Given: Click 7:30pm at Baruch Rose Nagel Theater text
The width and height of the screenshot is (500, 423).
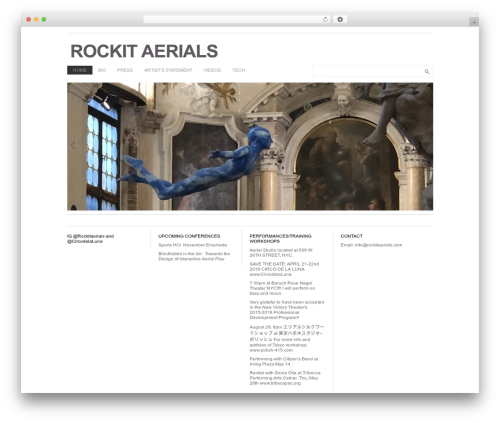Looking at the screenshot, I should click(282, 288).
